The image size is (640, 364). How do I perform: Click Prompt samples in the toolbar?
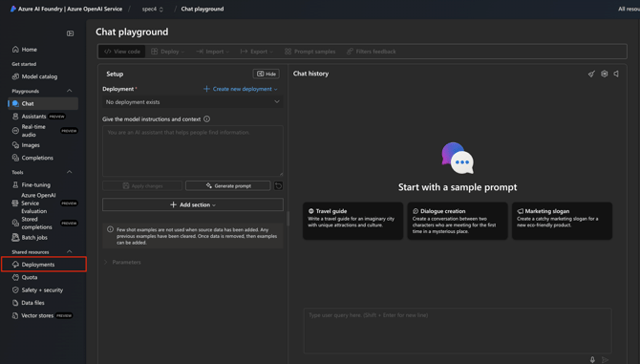[310, 52]
